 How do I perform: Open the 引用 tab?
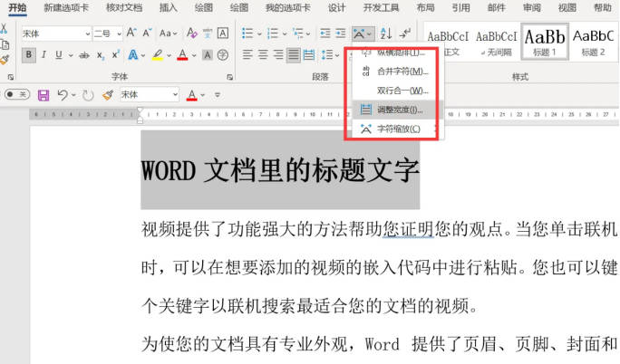click(x=461, y=7)
